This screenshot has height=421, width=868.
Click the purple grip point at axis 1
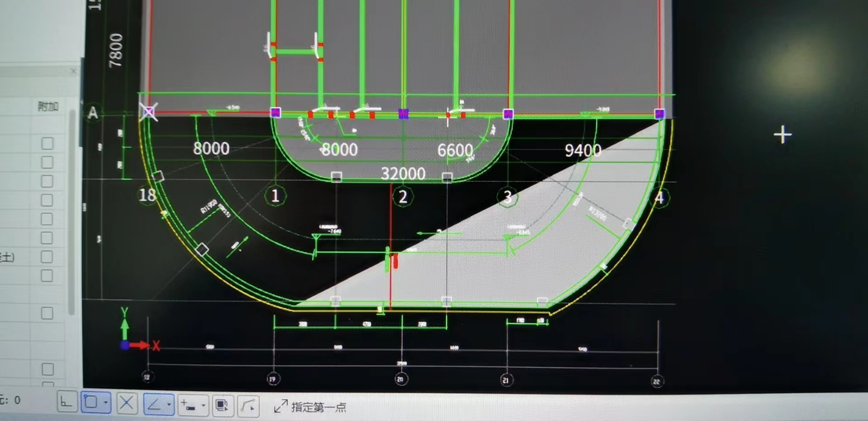tap(275, 113)
